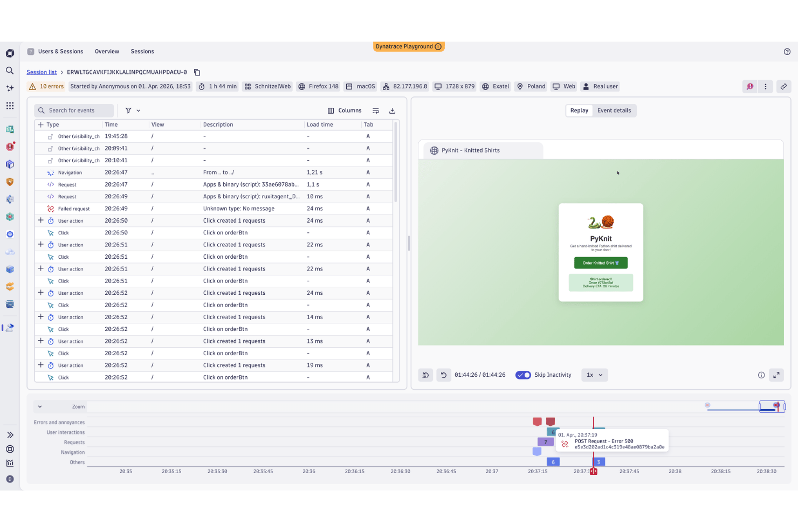Click the purple Requests marker labeled 7
798x532 pixels.
click(546, 442)
